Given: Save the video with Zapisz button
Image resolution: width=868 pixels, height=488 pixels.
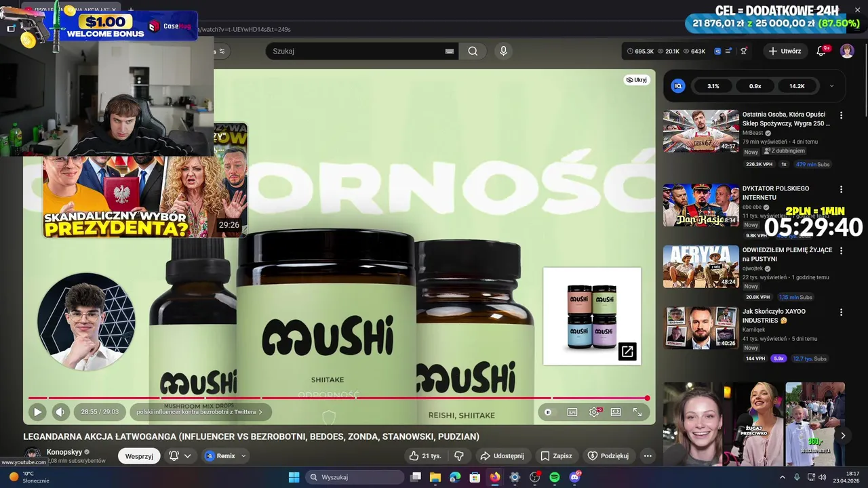Looking at the screenshot, I should tap(556, 456).
